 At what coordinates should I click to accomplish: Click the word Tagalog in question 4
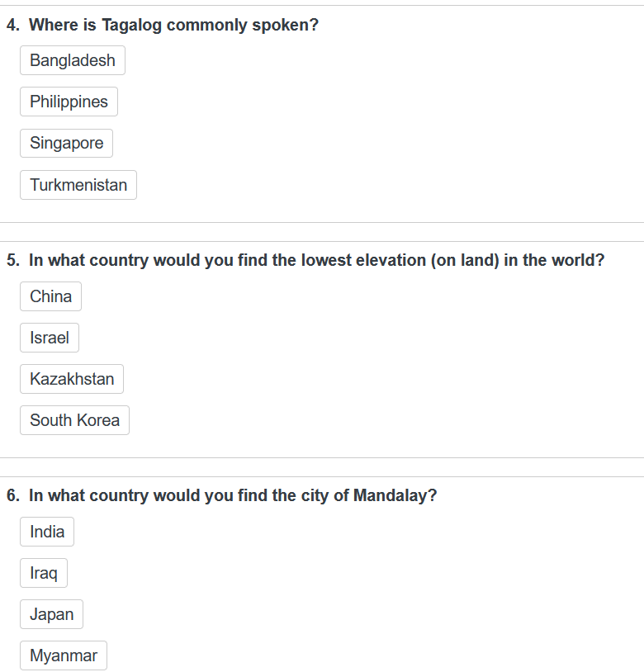[x=131, y=26]
